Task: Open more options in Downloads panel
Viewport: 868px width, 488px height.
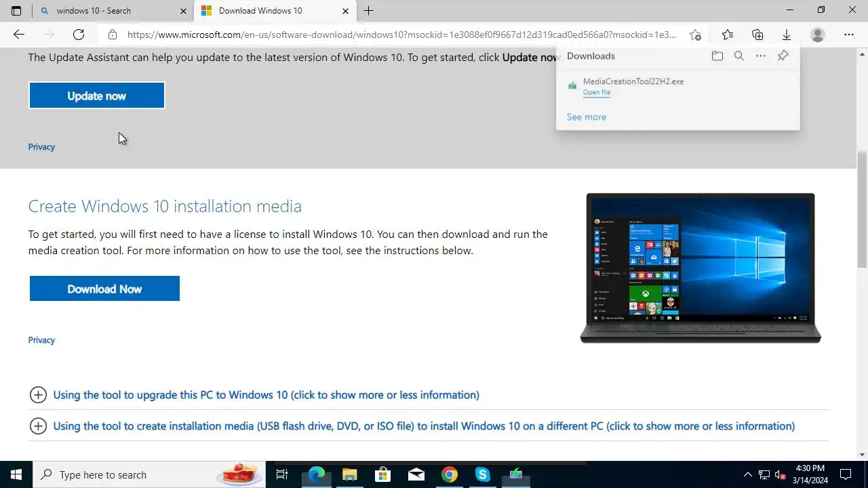Action: coord(761,56)
